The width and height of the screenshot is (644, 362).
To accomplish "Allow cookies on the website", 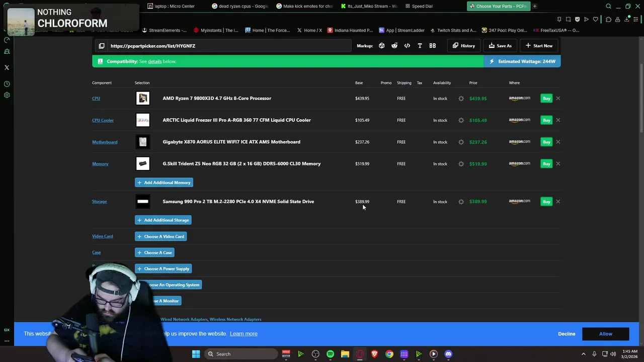I will 606,334.
